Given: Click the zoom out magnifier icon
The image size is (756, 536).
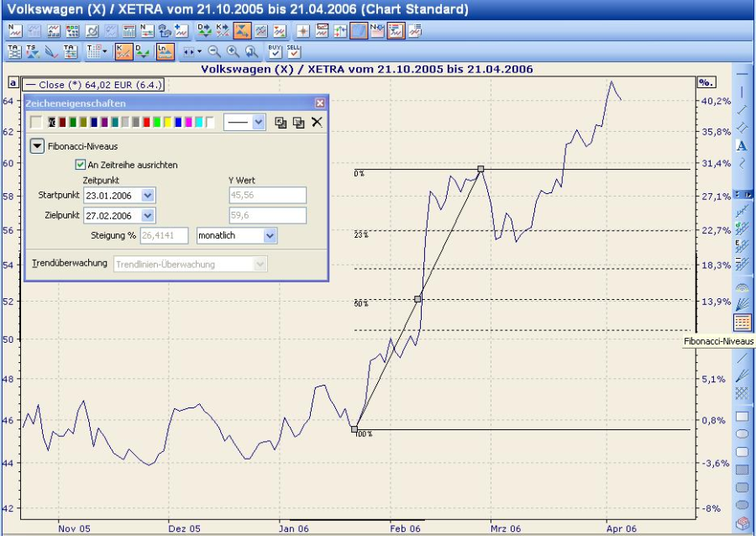Looking at the screenshot, I should pyautogui.click(x=214, y=51).
